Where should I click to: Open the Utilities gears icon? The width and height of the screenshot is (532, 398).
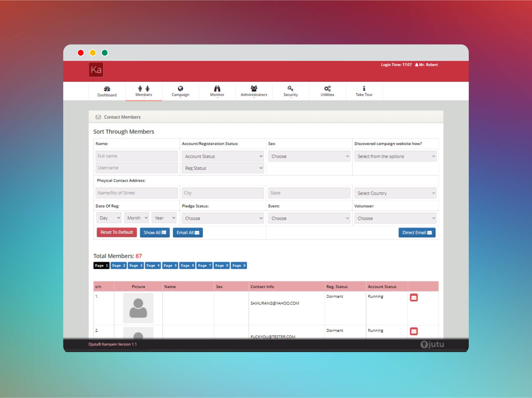coord(328,89)
